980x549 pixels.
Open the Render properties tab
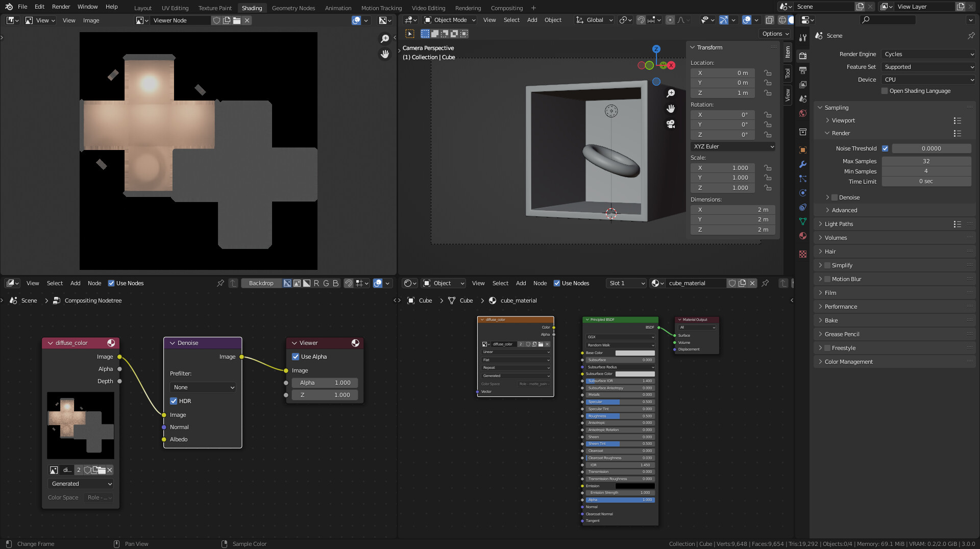tap(802, 57)
